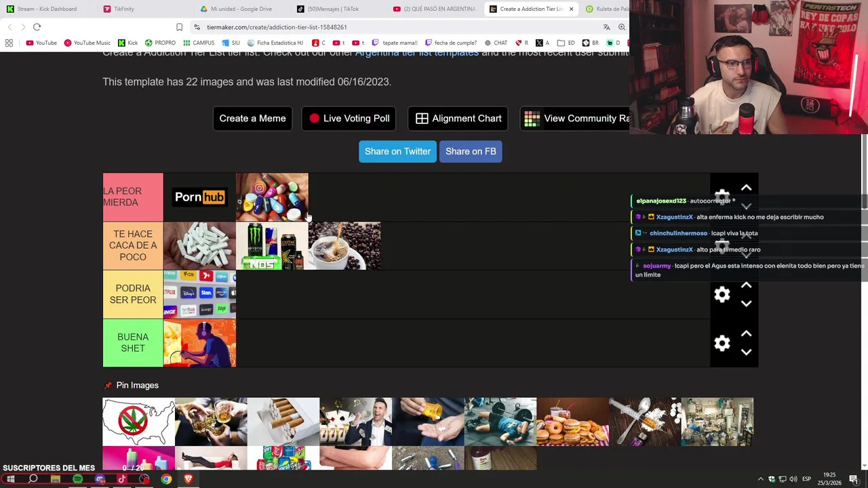Screen dimensions: 868x488
Task: Click the bookmark page icon in address bar
Action: (179, 27)
